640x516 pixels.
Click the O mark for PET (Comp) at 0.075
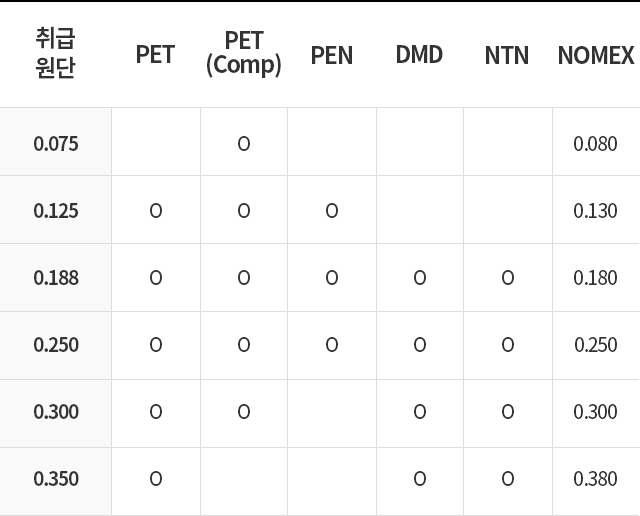click(x=244, y=144)
